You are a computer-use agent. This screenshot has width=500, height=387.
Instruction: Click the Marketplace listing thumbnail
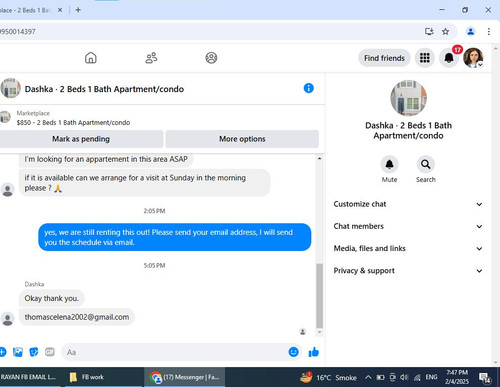[x=5, y=117]
